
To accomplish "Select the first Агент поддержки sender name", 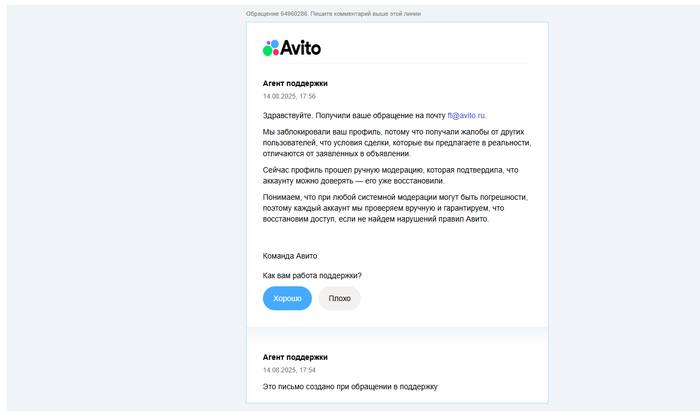I will click(x=295, y=83).
